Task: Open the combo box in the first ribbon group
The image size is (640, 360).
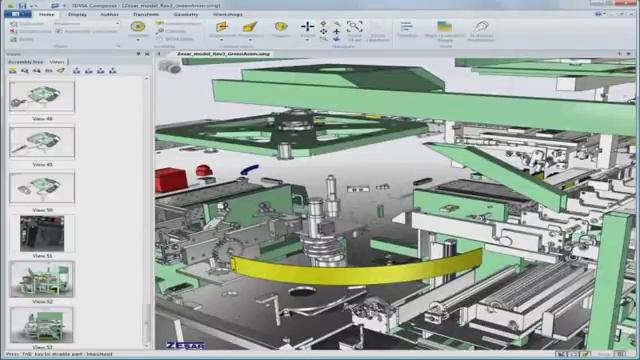Action: [x=87, y=24]
